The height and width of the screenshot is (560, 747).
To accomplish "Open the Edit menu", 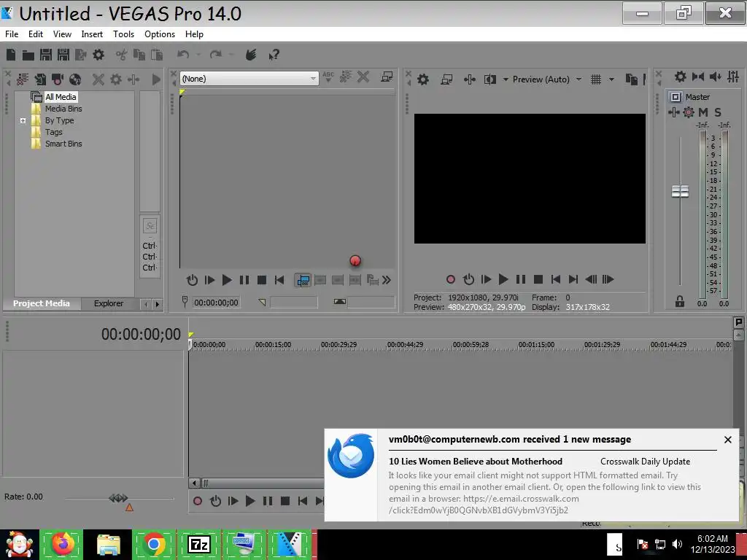I will click(36, 34).
